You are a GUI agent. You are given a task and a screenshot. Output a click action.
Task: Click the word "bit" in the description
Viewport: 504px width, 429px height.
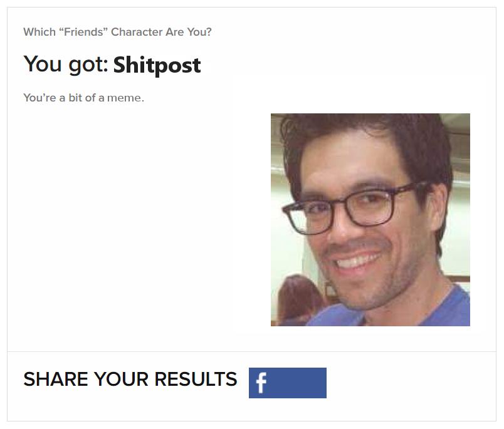coord(76,98)
